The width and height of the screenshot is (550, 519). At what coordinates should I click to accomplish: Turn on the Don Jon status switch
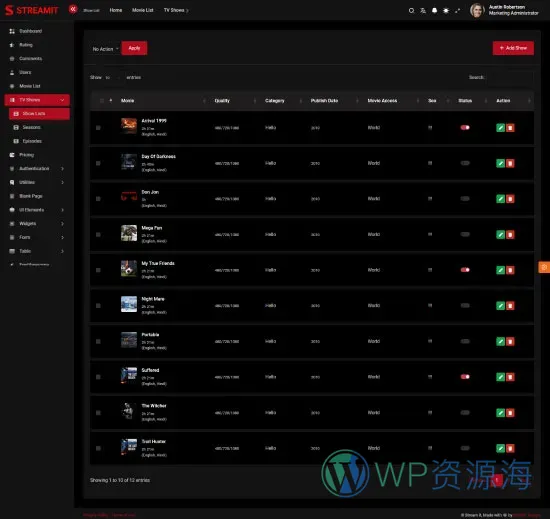coord(465,198)
